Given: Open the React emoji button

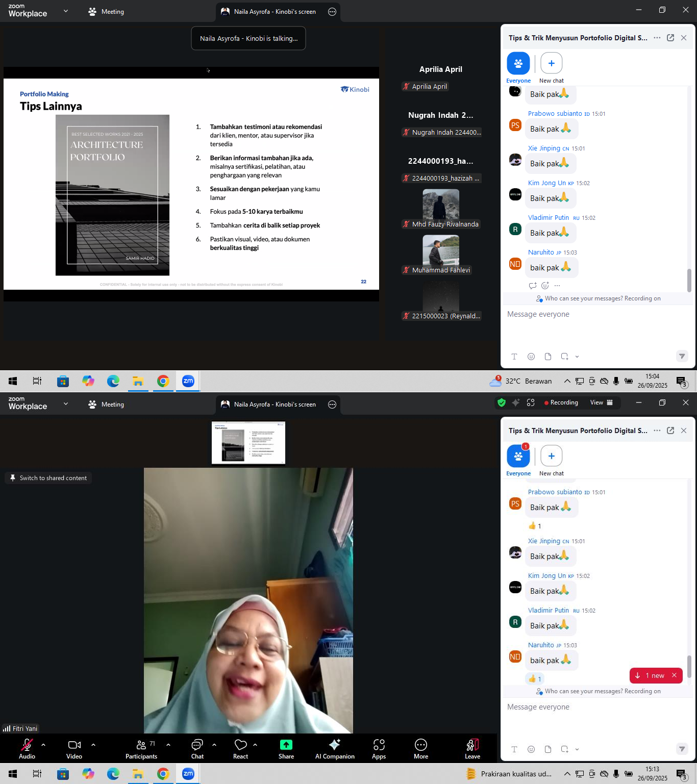Looking at the screenshot, I should [x=240, y=748].
